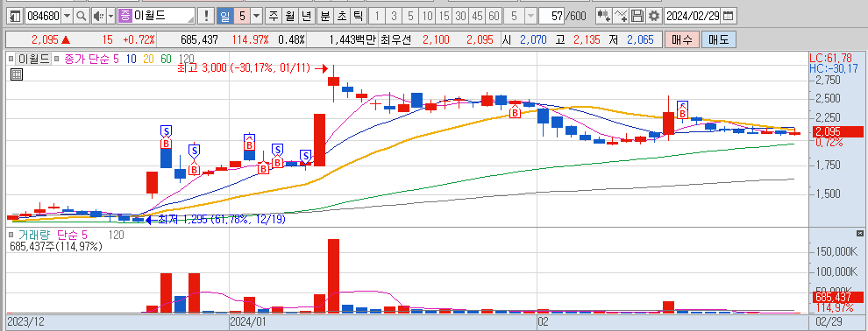Click the magnifier stock search icon
Screen dimensions: 868x331
[x=82, y=16]
